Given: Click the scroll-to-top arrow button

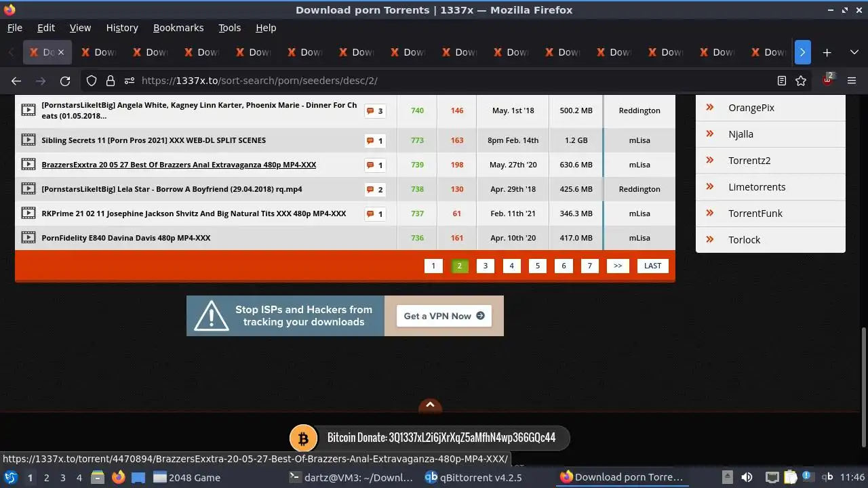Looking at the screenshot, I should [430, 406].
